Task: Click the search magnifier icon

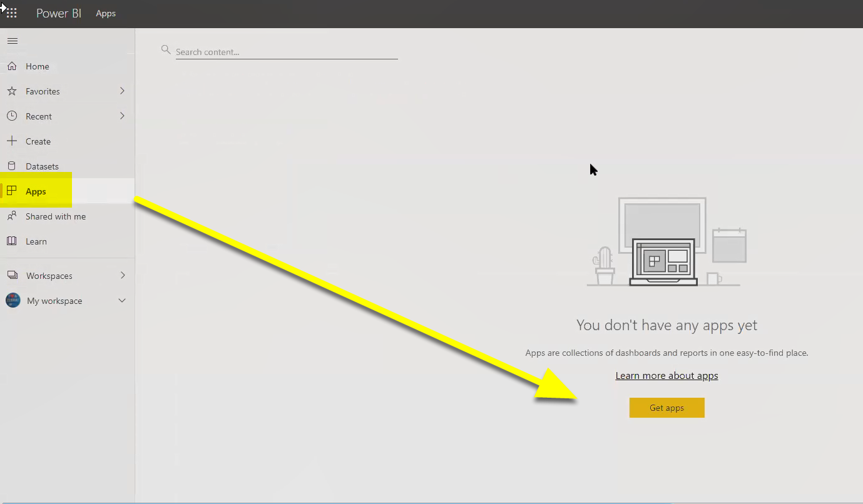Action: pyautogui.click(x=166, y=49)
